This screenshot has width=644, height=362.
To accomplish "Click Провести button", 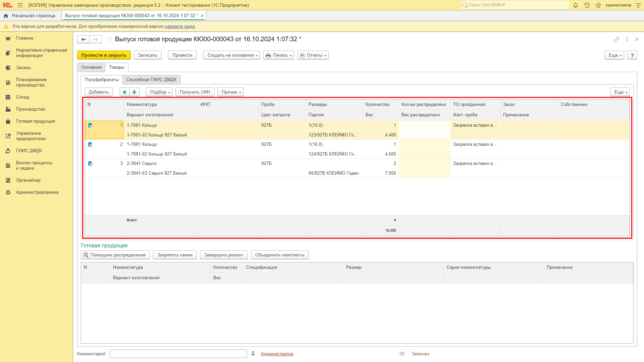I will pos(182,55).
